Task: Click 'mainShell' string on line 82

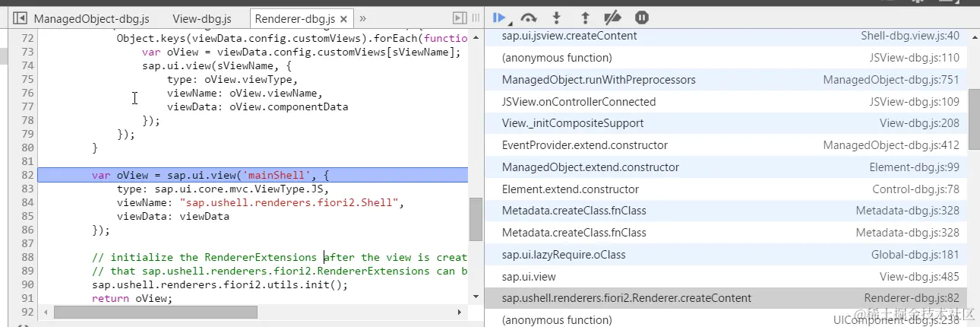Action: pos(280,175)
